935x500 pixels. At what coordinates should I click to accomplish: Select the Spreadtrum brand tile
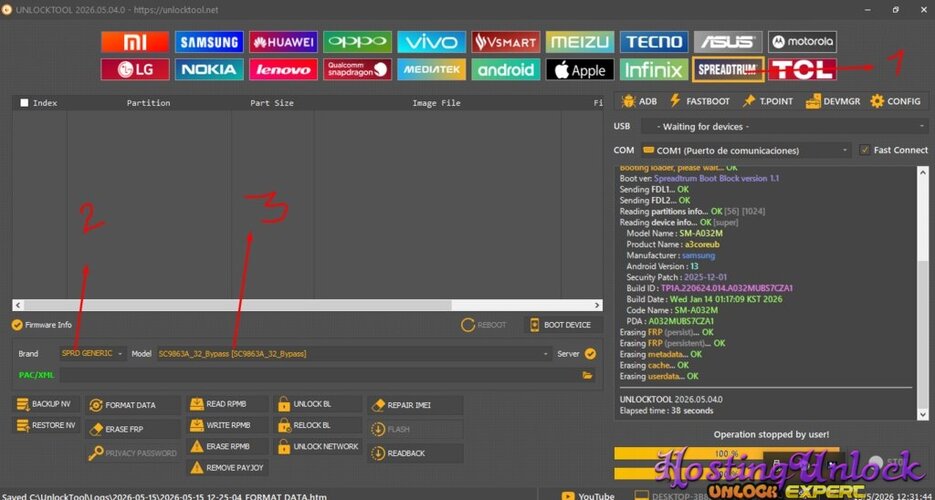(x=728, y=69)
